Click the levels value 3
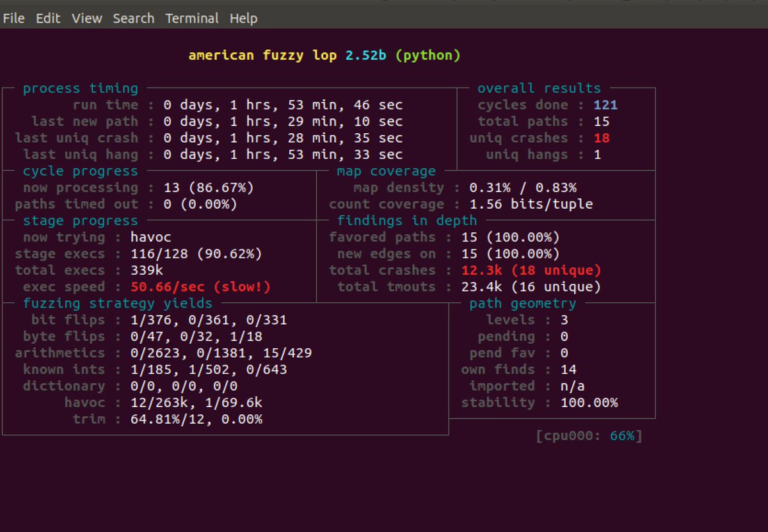Screen dimensions: 768x532 pyautogui.click(x=564, y=320)
